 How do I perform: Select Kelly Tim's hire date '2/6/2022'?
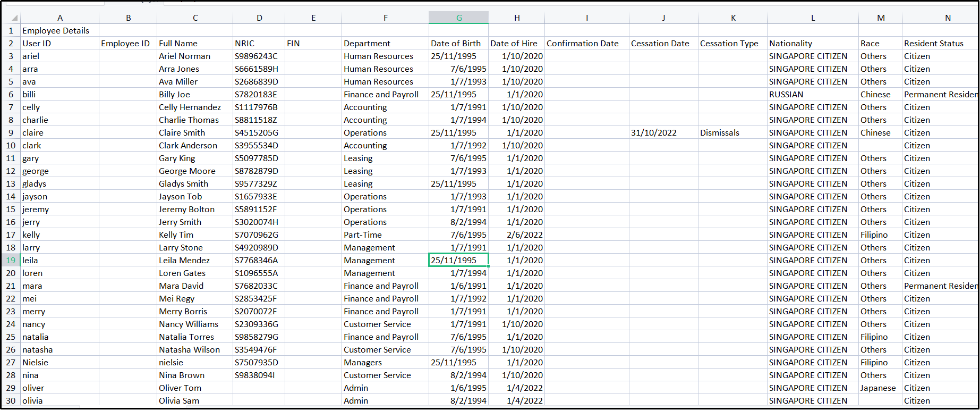coord(517,235)
